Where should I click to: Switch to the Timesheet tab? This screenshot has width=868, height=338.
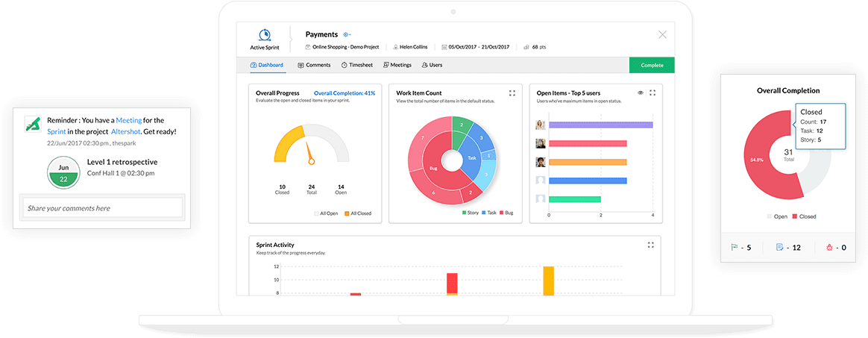(x=357, y=65)
